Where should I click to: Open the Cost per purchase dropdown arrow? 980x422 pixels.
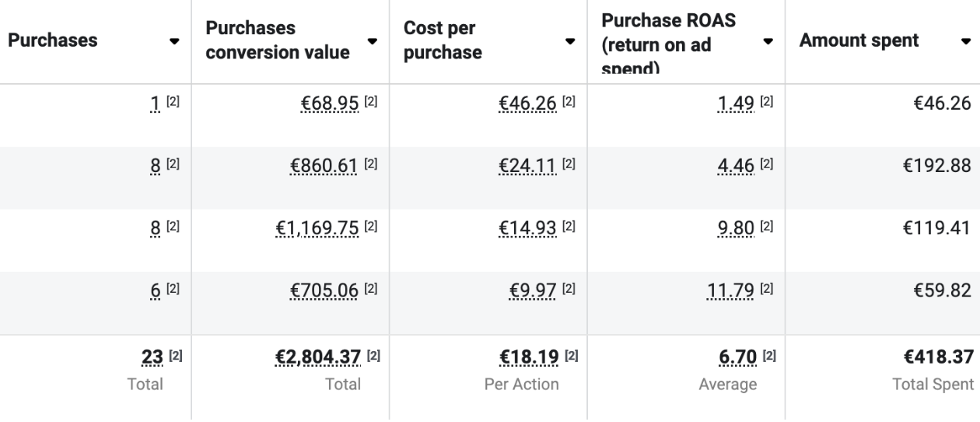(570, 41)
